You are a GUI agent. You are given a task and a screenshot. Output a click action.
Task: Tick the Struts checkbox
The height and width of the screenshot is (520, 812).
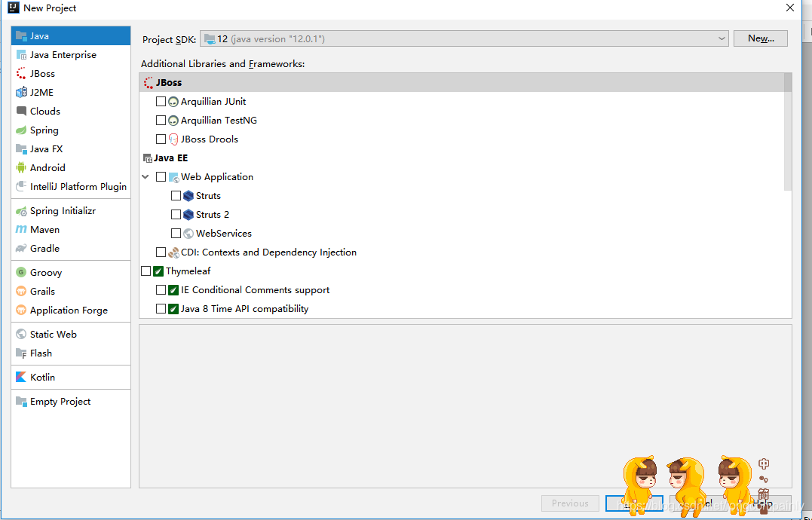point(176,196)
